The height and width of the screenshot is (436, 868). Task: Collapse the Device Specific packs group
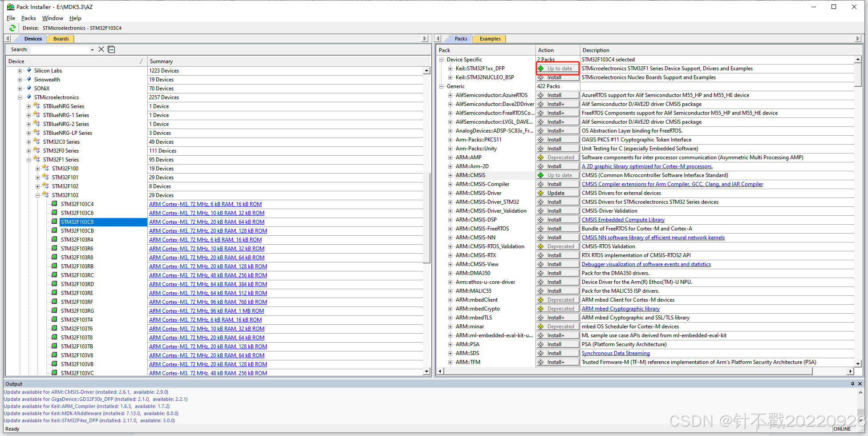click(x=441, y=60)
